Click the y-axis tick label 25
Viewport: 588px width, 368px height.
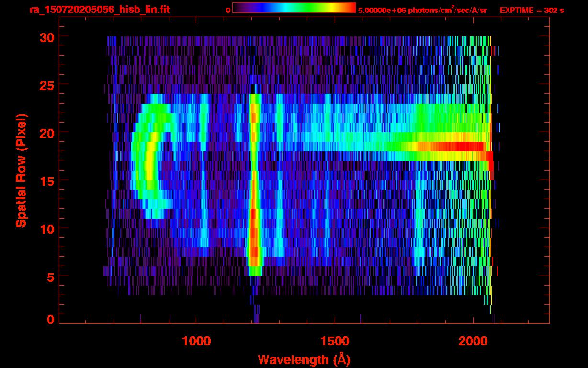[x=47, y=85]
